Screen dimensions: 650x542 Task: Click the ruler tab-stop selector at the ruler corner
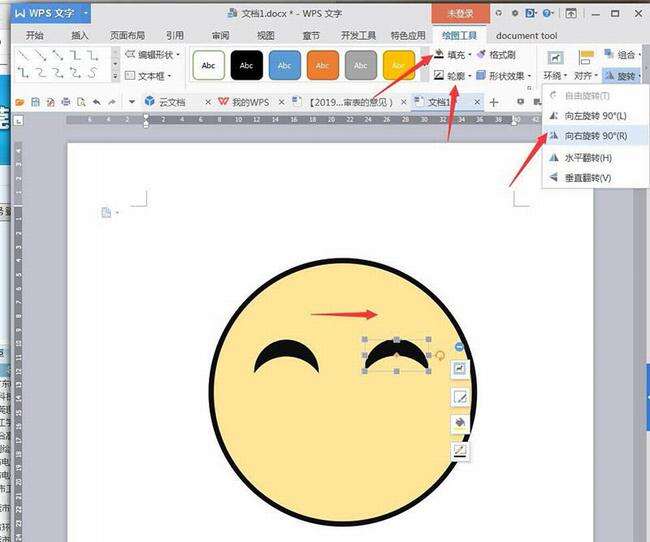coord(19,121)
